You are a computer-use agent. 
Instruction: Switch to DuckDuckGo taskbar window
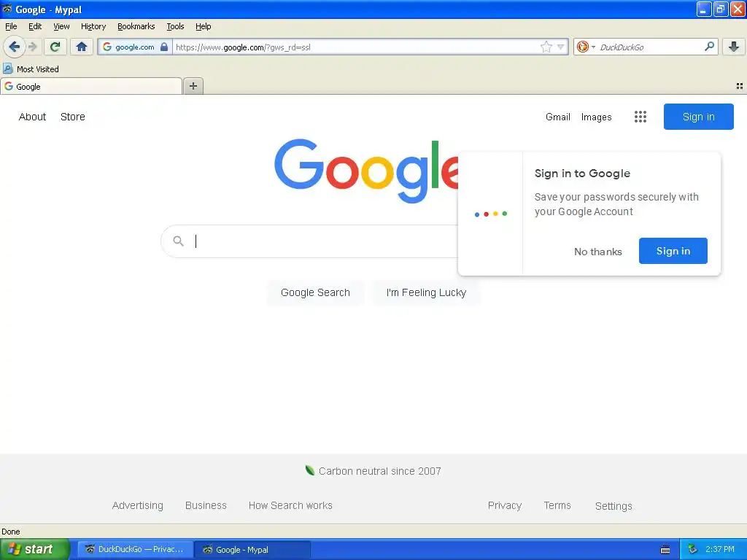pyautogui.click(x=135, y=549)
